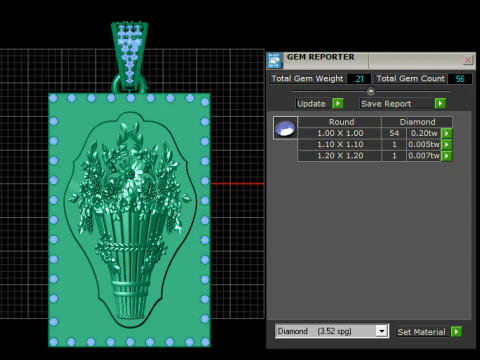Click the 0.007tw weight cell

click(x=424, y=156)
